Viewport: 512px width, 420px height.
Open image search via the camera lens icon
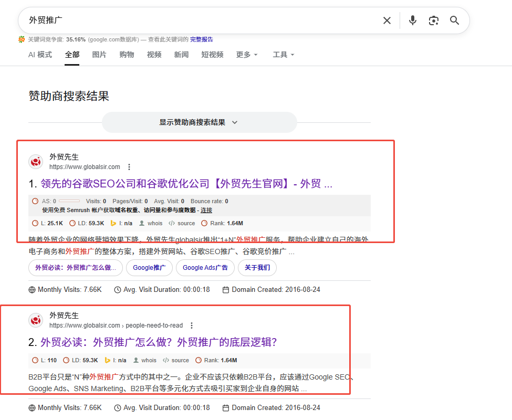(434, 20)
